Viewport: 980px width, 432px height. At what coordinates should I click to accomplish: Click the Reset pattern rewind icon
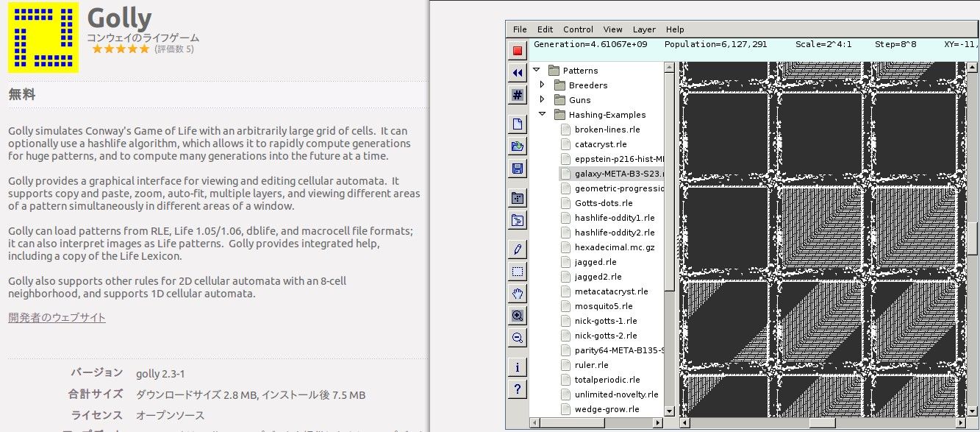(x=518, y=73)
